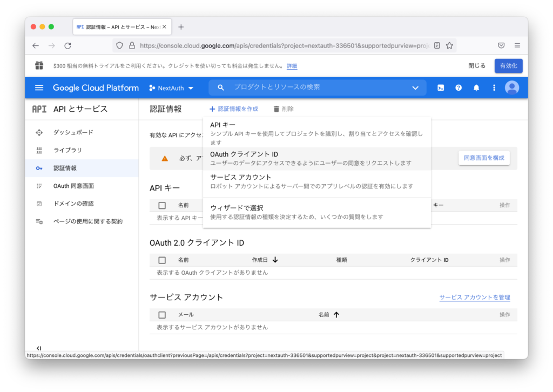Expand the search bar chevron dropdown
Screen dimensions: 553x392
(415, 87)
